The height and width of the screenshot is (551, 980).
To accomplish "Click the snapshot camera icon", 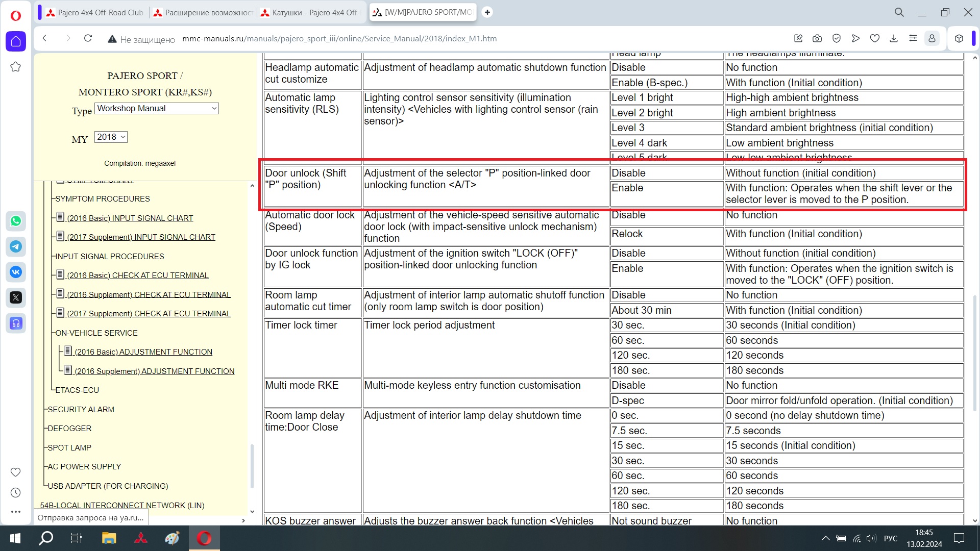I will click(817, 38).
